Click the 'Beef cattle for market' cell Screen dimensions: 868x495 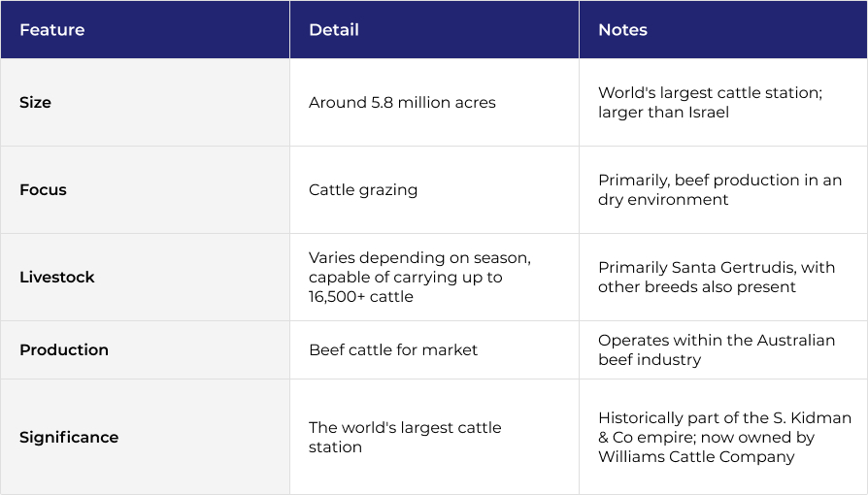[x=393, y=350]
